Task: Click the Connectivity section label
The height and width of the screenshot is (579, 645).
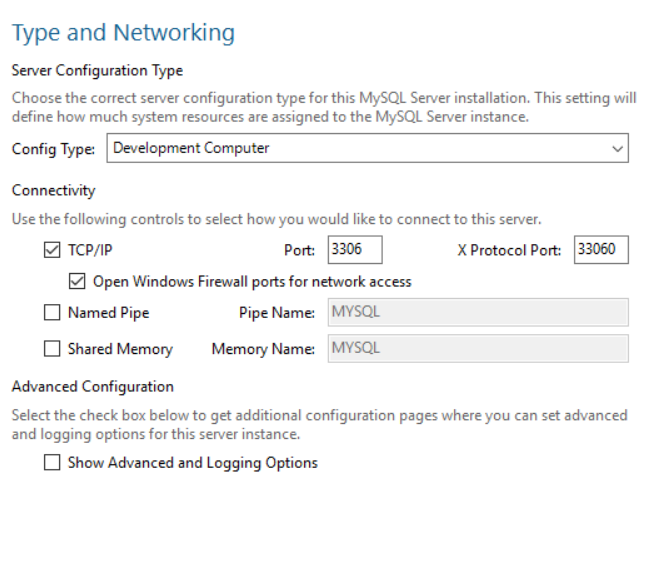Action: [x=53, y=189]
